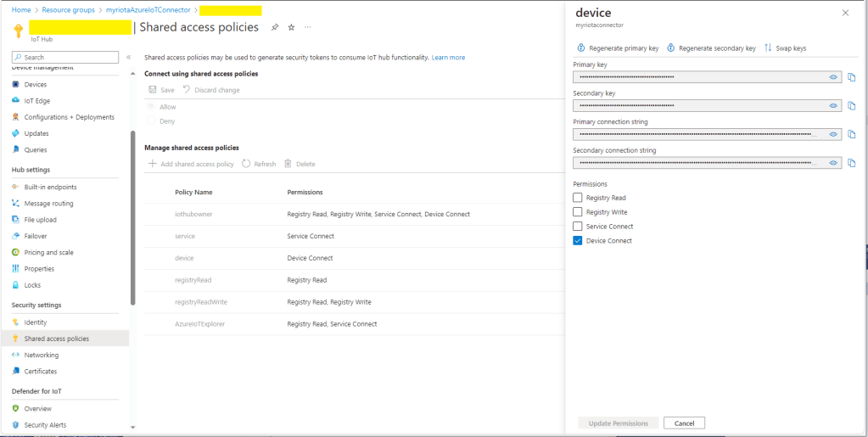Click the Swap keys icon

pos(768,48)
